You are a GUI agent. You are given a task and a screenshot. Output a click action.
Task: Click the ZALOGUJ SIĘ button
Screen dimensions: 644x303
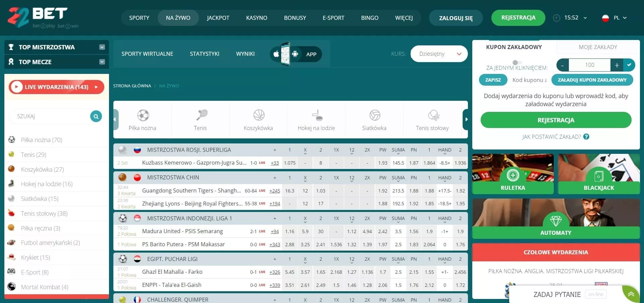coord(455,18)
